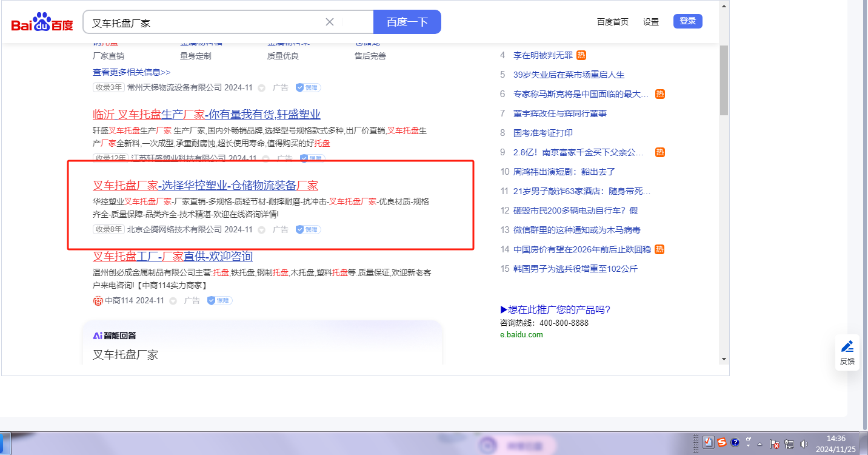Open the 反馈 feedback pencil icon

847,347
